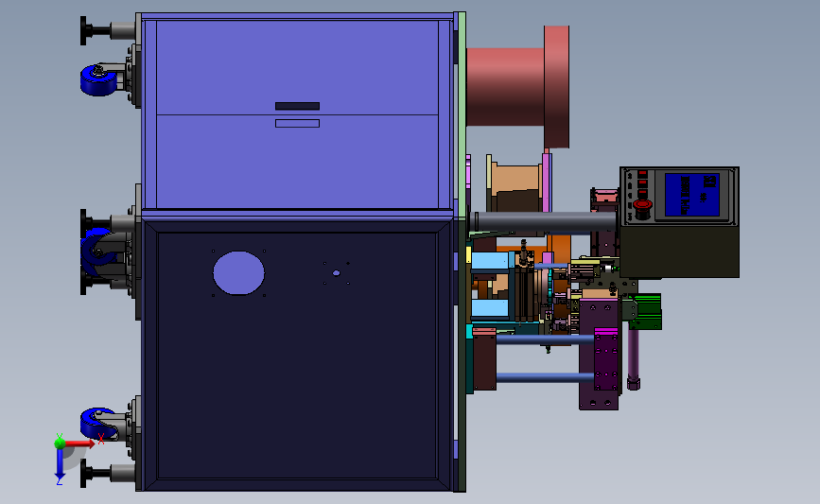The width and height of the screenshot is (820, 504).
Task: Click the red X axis arrow of triad
Action: coord(79,443)
